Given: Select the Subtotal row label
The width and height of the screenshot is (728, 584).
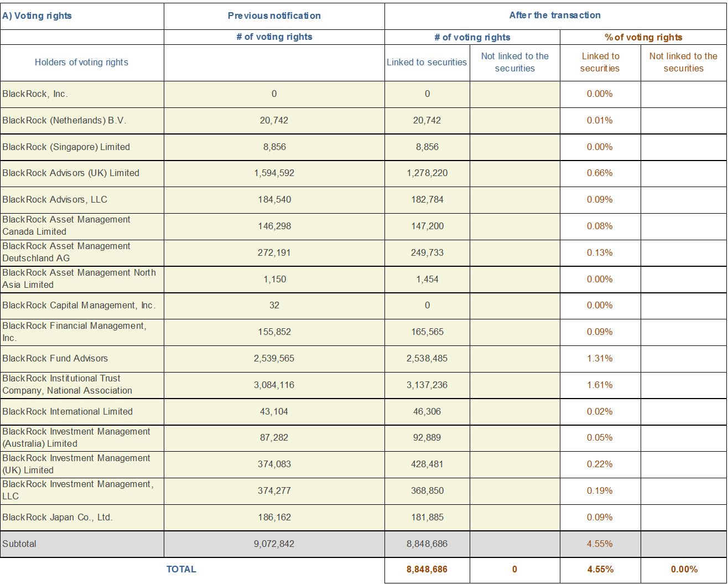Looking at the screenshot, I should pyautogui.click(x=19, y=544).
